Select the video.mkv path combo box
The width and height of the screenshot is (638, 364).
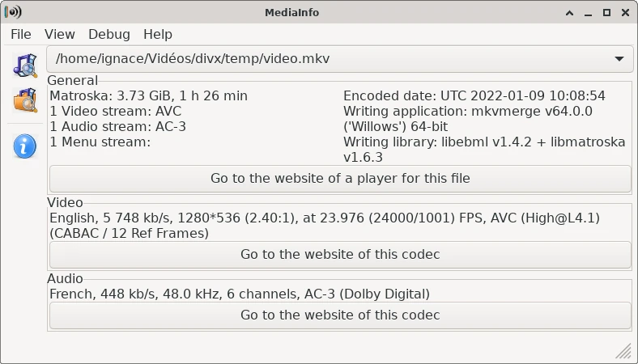point(340,59)
